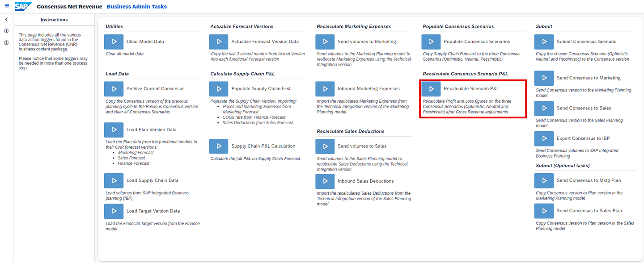Click the Load Supply Chain Data label

point(153,181)
